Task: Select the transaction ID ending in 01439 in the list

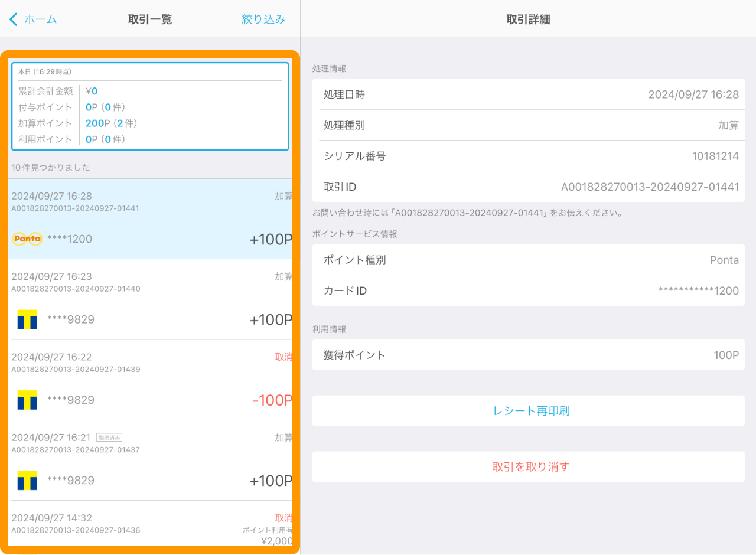Action: coord(76,369)
